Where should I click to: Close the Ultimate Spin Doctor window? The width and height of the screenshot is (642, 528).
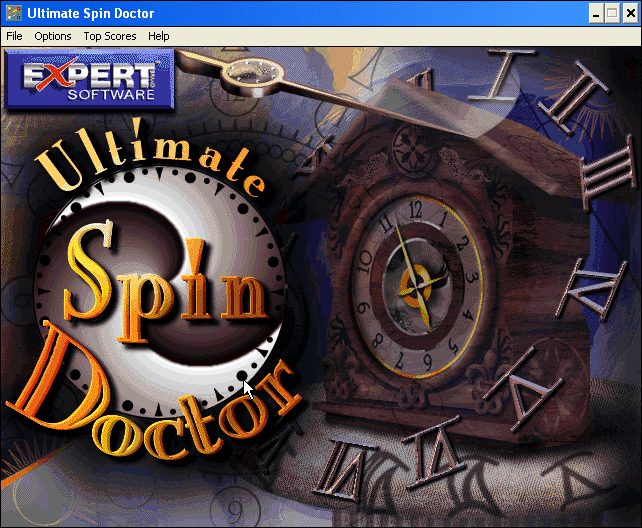pos(631,14)
